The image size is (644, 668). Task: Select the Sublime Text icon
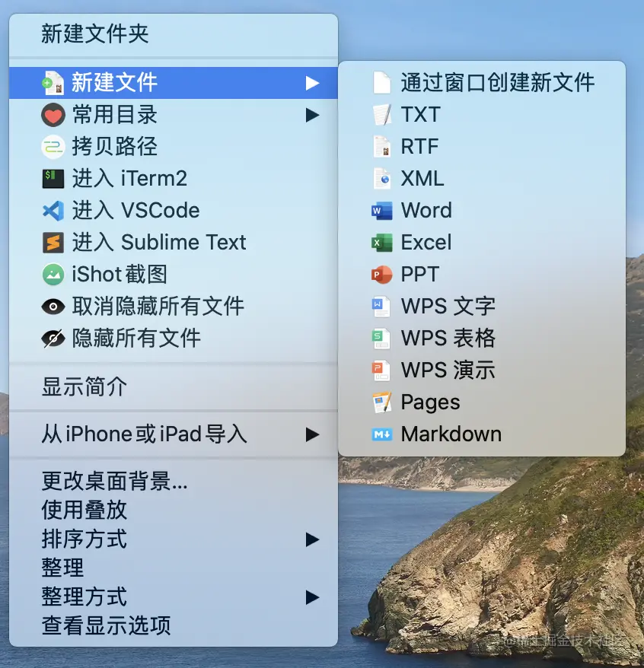point(53,243)
